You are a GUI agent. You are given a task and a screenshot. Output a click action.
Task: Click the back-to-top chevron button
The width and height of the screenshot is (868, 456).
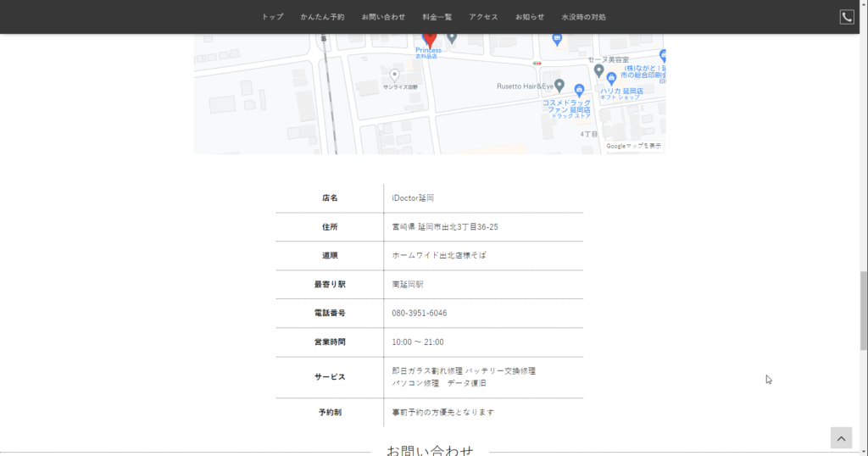pos(841,437)
